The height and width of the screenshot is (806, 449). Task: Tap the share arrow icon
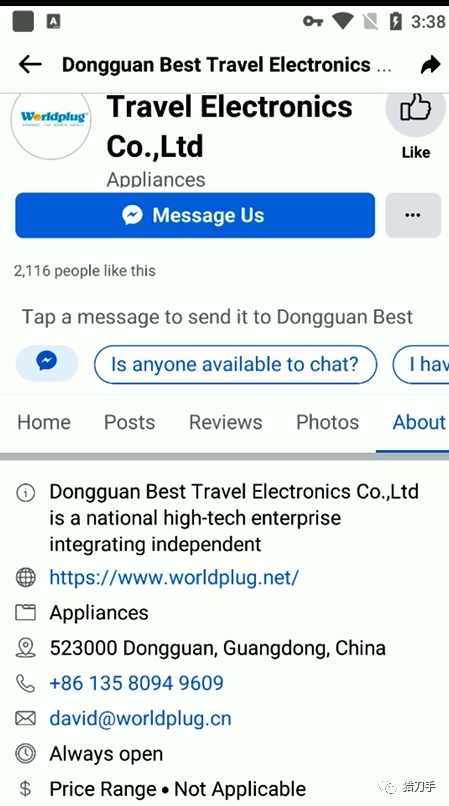click(430, 65)
